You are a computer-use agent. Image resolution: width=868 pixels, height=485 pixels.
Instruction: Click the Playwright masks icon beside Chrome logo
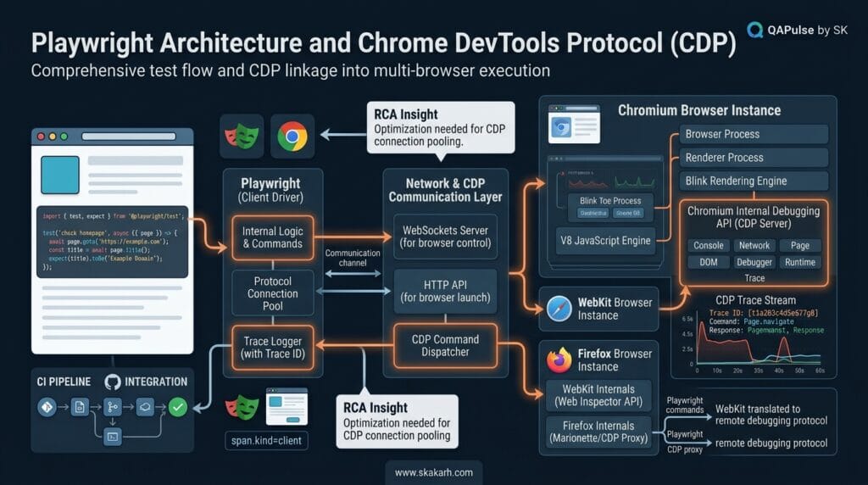242,136
